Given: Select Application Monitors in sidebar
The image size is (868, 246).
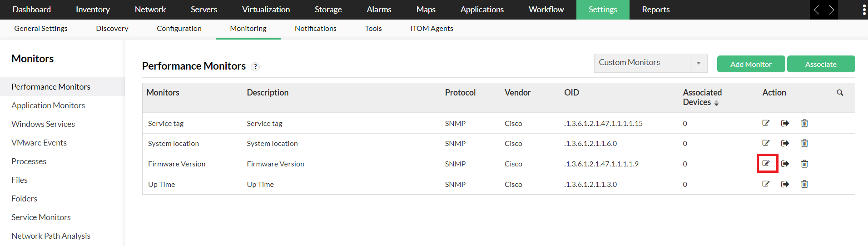Looking at the screenshot, I should (x=48, y=105).
